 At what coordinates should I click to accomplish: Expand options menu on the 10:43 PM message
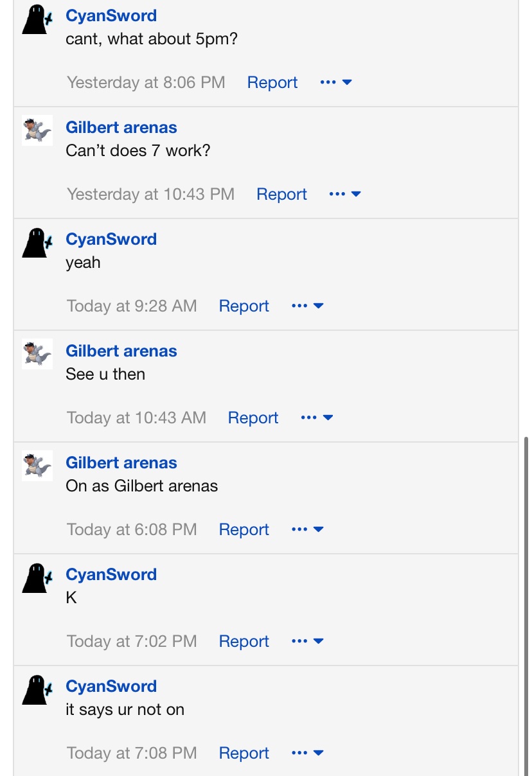coord(345,194)
